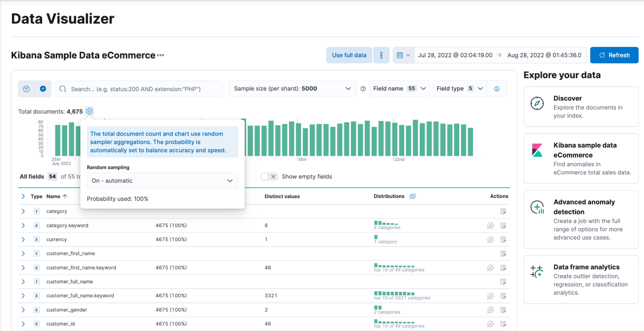Click the info icon next to Field type

[x=496, y=88]
